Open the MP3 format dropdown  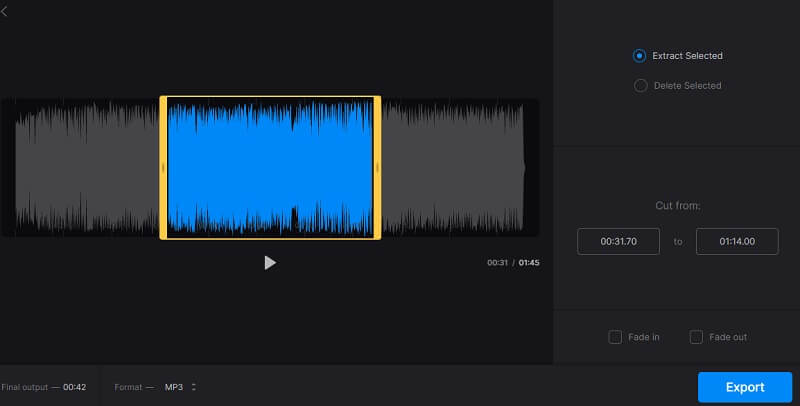pyautogui.click(x=180, y=387)
